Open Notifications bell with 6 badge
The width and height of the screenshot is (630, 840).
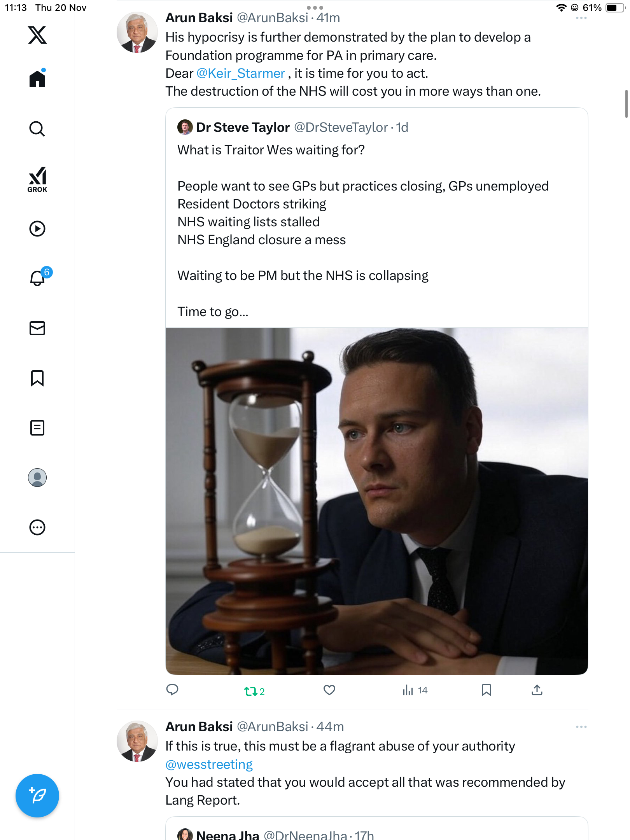tap(37, 278)
